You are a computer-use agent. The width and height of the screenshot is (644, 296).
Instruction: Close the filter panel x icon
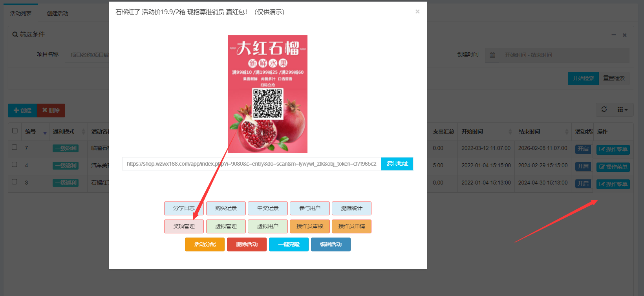point(625,35)
